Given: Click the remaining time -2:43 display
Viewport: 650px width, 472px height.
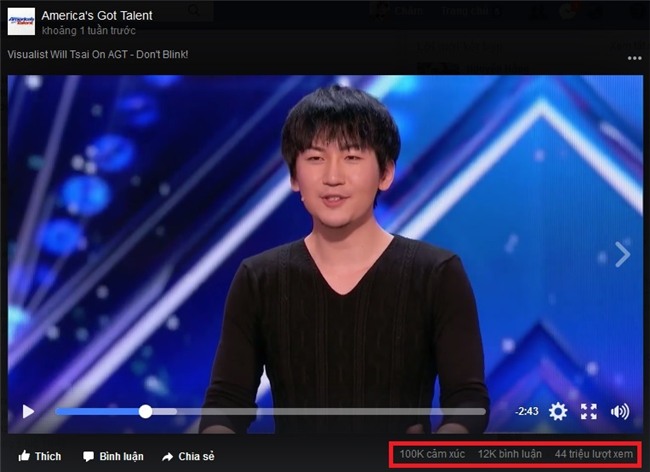Looking at the screenshot, I should [x=526, y=411].
